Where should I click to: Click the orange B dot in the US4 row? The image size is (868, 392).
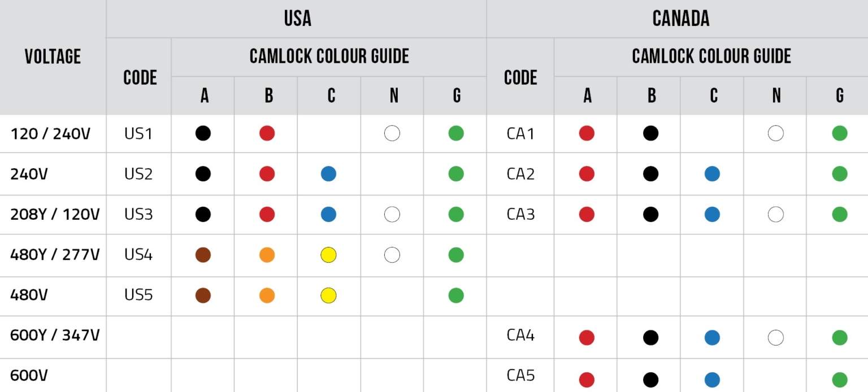click(267, 255)
